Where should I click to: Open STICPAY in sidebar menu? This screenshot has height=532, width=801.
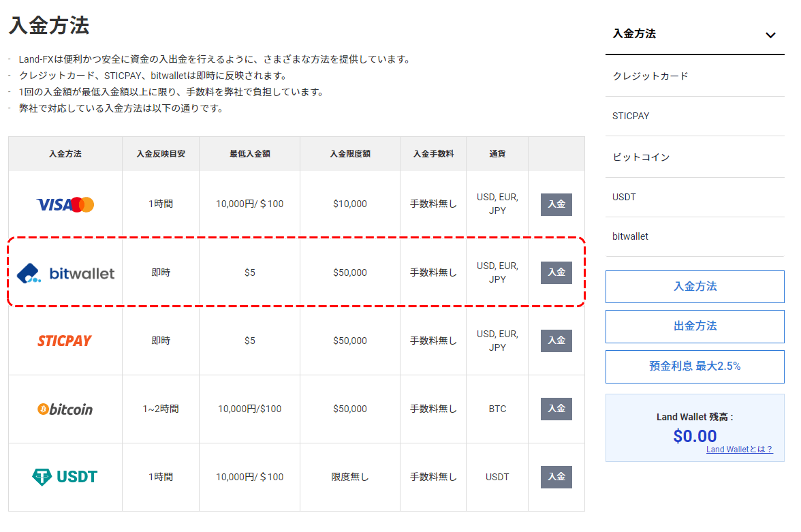pos(695,116)
